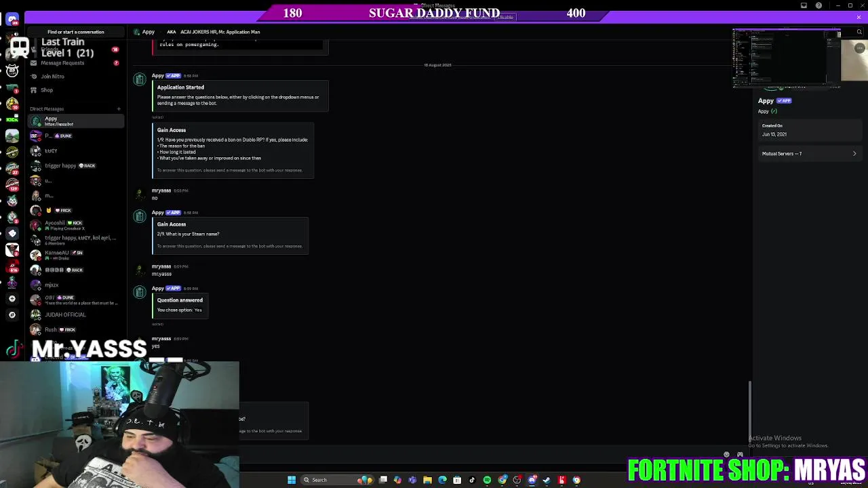Image resolution: width=868 pixels, height=488 pixels.
Task: Click the Shop icon in sidebar
Action: coord(33,90)
